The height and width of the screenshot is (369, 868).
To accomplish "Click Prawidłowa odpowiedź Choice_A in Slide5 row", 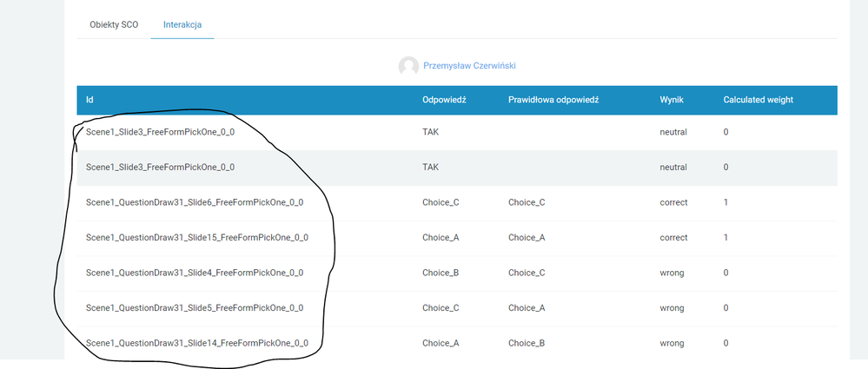I will click(x=527, y=307).
